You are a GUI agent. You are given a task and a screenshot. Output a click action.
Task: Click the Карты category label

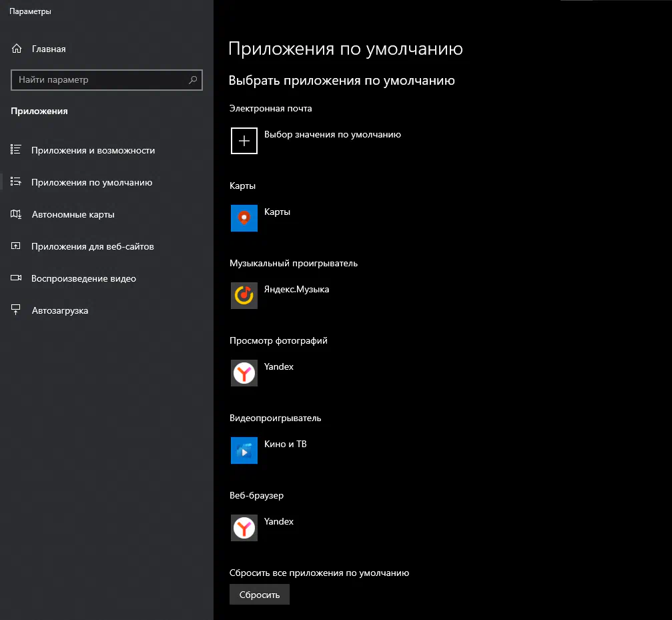(242, 186)
